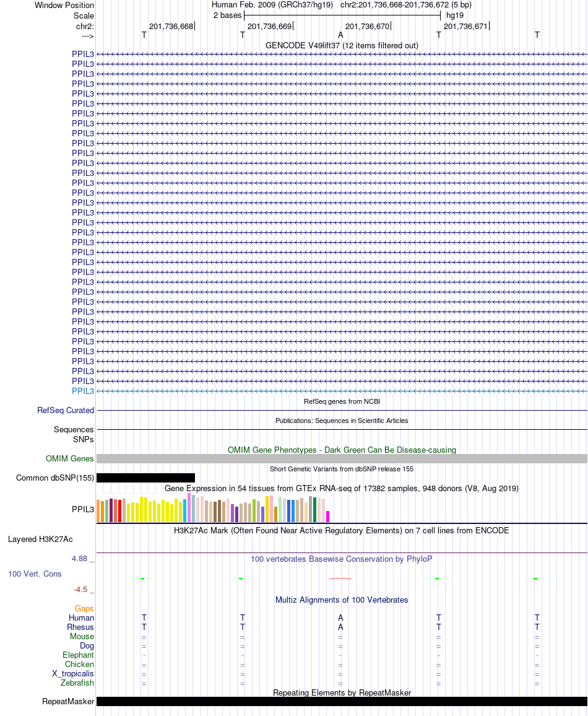The height and width of the screenshot is (716, 588).
Task: Click the RefSeq Curated track label
Action: pos(66,410)
